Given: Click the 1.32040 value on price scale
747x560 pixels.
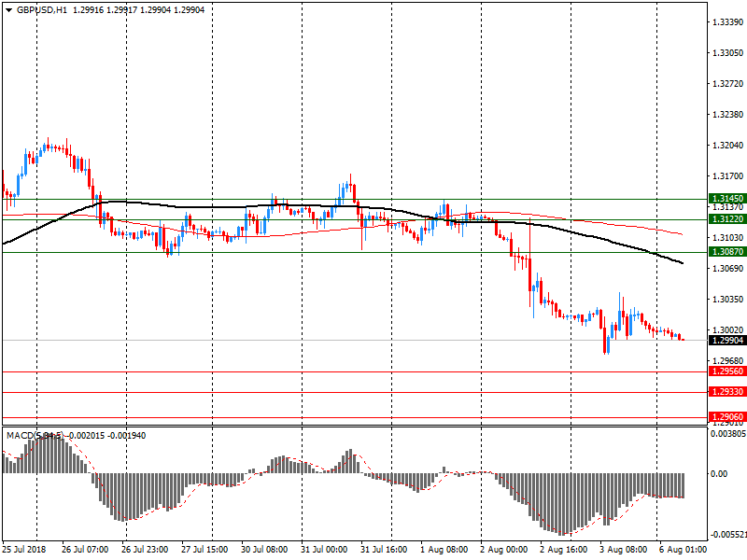Looking at the screenshot, I should click(x=726, y=146).
